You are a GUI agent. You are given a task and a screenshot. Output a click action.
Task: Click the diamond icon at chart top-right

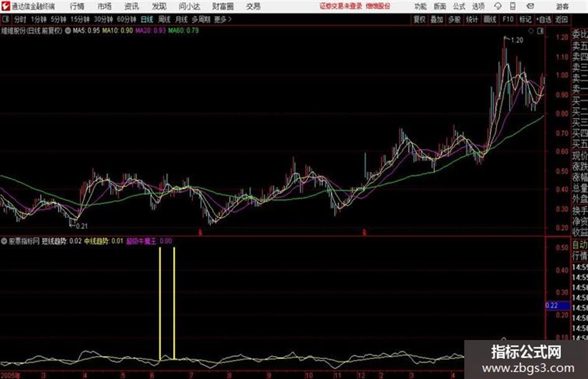pyautogui.click(x=531, y=32)
